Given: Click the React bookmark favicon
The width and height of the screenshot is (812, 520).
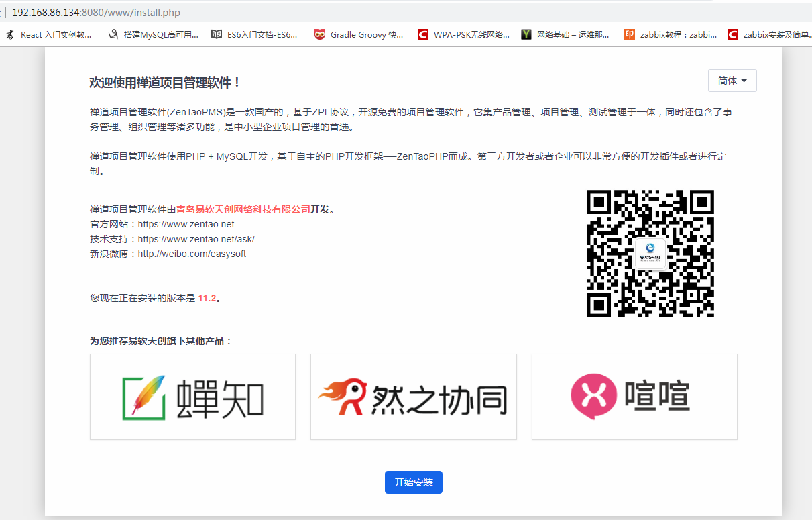Looking at the screenshot, I should [x=10, y=34].
